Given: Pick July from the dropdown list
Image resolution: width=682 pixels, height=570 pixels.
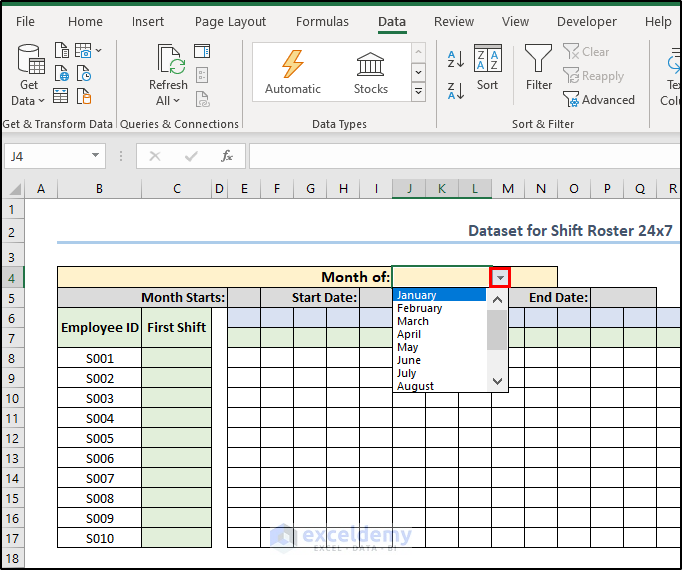Looking at the screenshot, I should tap(439, 373).
